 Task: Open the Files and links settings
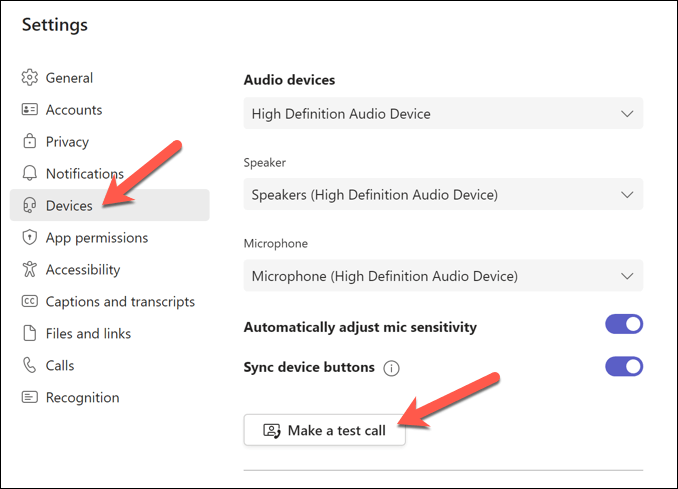coord(88,334)
